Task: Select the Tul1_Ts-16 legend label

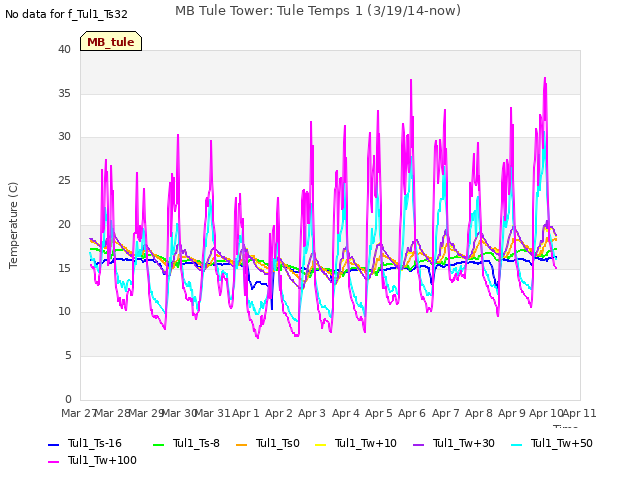Action: (x=95, y=443)
